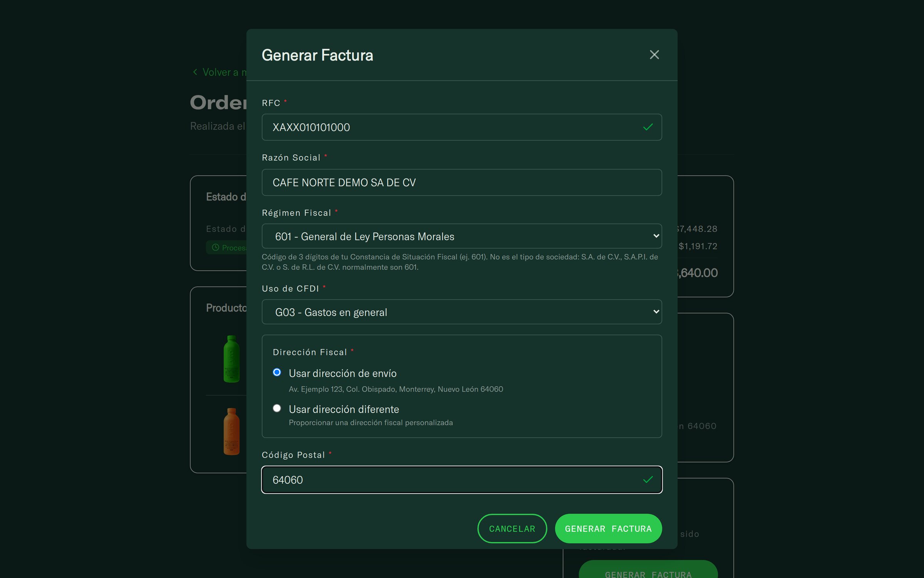
Task: Click the RFC validation checkmark icon
Action: (x=648, y=127)
